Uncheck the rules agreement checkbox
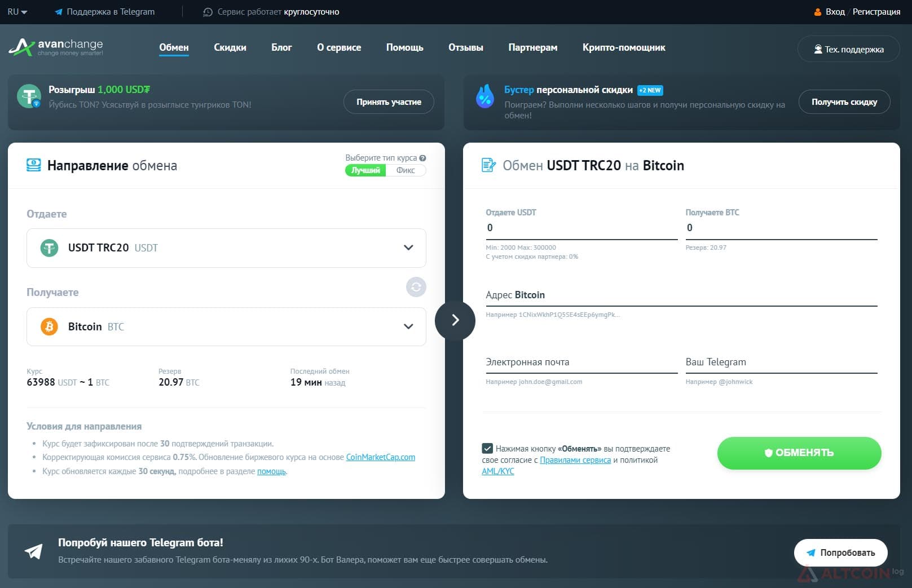The width and height of the screenshot is (912, 588). 487,449
